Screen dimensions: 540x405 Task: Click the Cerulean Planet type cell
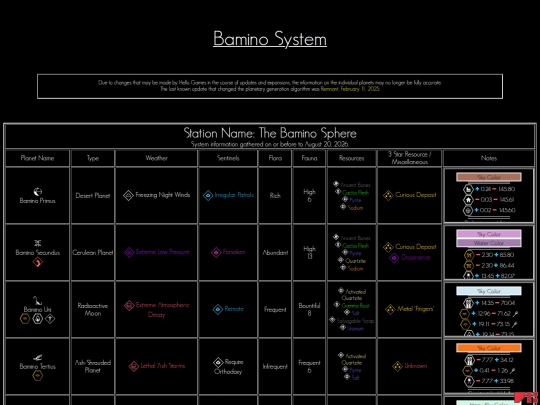[93, 252]
